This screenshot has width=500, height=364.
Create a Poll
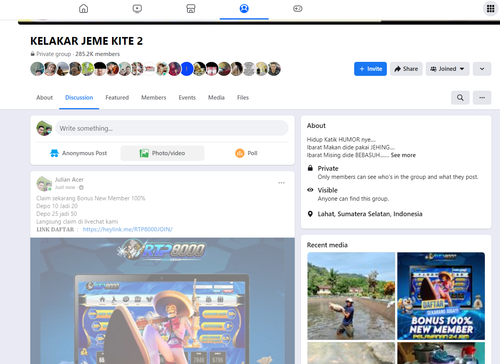click(246, 153)
